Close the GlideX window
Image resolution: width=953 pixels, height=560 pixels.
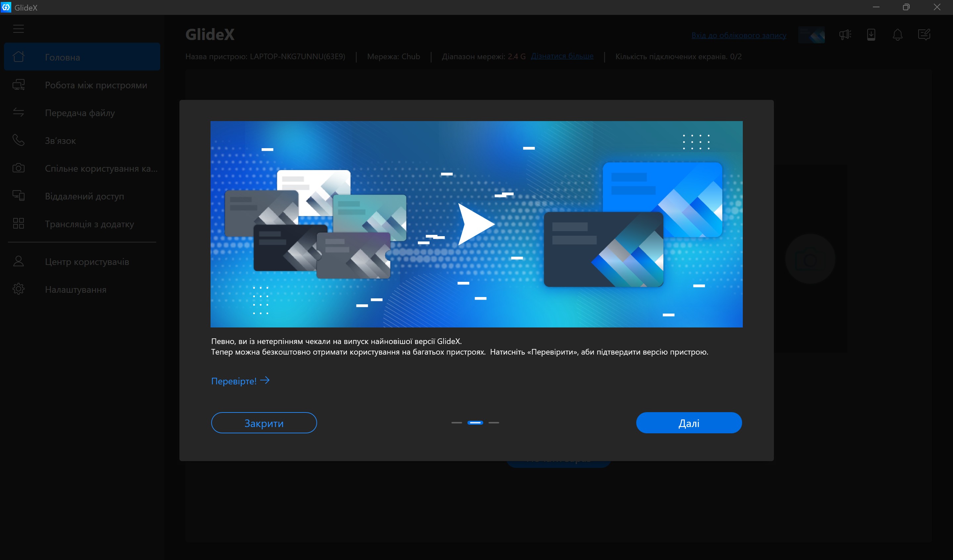pos(937,7)
